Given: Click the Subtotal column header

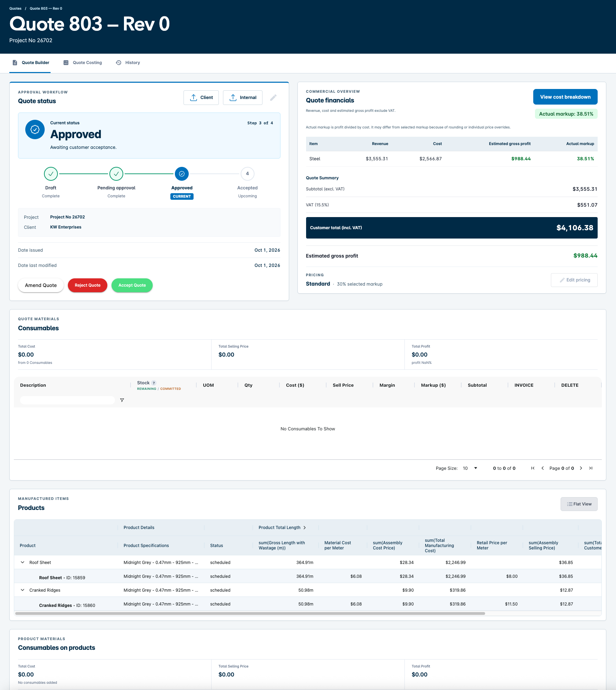Looking at the screenshot, I should click(x=477, y=385).
